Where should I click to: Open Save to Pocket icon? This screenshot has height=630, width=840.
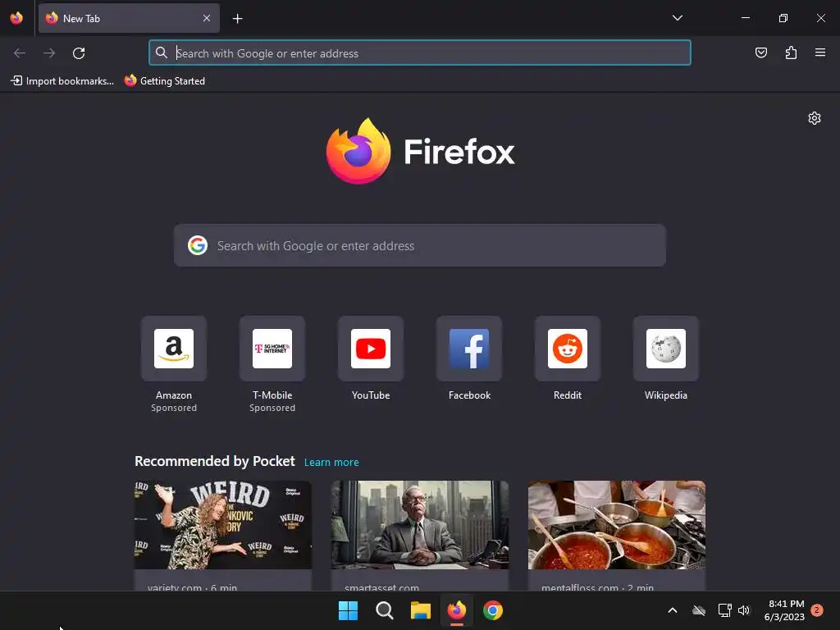tap(760, 52)
